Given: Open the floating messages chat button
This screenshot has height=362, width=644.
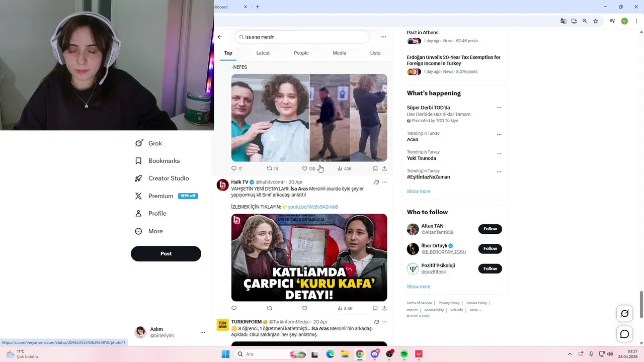Looking at the screenshot, I should pyautogui.click(x=624, y=334).
